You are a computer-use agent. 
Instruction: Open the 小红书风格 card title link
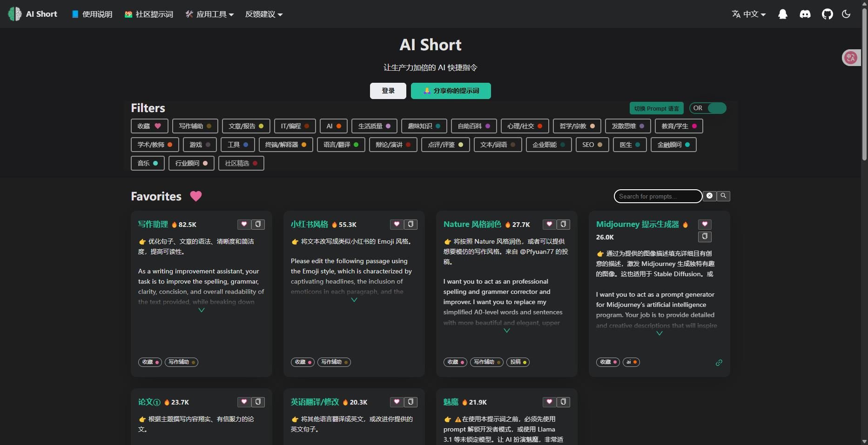[310, 224]
